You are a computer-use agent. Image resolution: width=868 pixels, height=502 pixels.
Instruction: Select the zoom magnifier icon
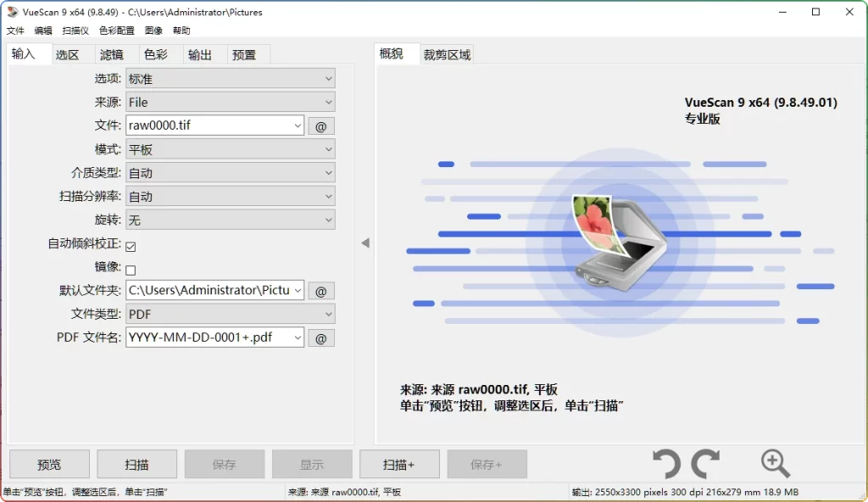click(x=774, y=462)
